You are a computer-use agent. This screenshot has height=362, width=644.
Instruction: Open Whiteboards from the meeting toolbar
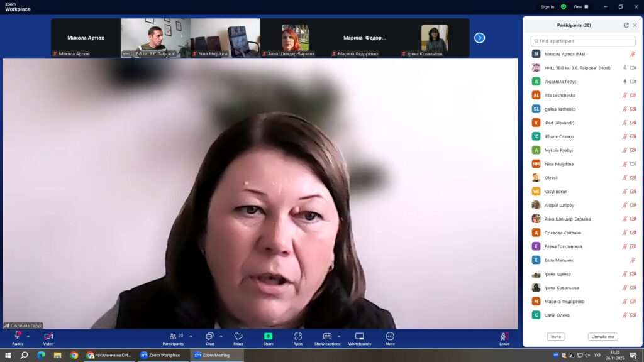coord(359,337)
